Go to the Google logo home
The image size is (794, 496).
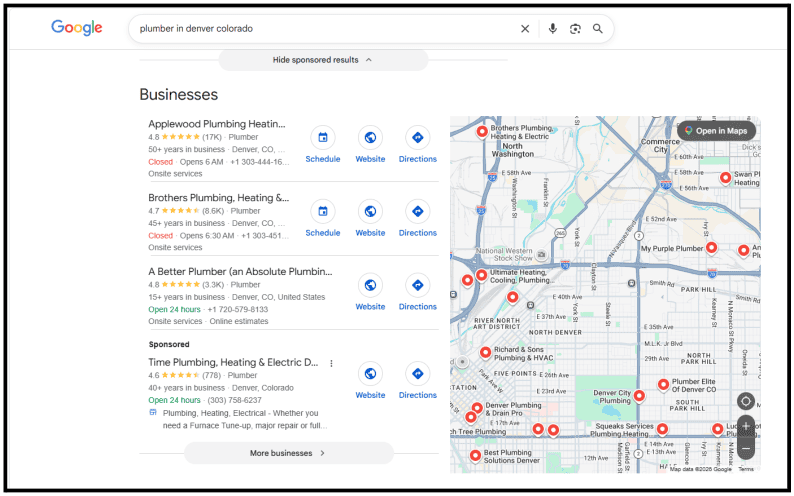click(x=76, y=27)
